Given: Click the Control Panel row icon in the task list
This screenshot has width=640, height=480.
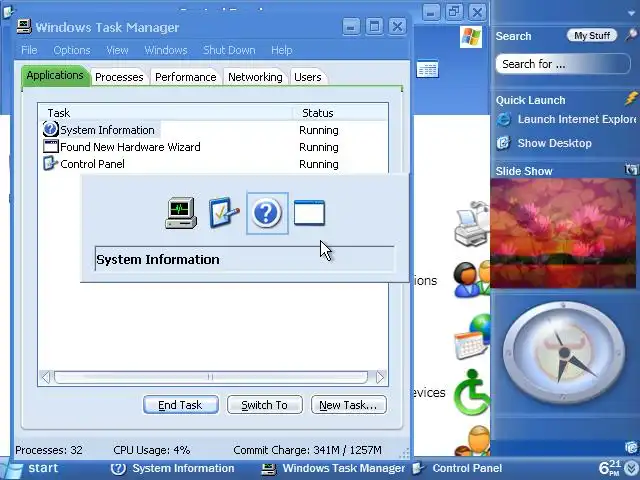Looking at the screenshot, I should point(50,164).
